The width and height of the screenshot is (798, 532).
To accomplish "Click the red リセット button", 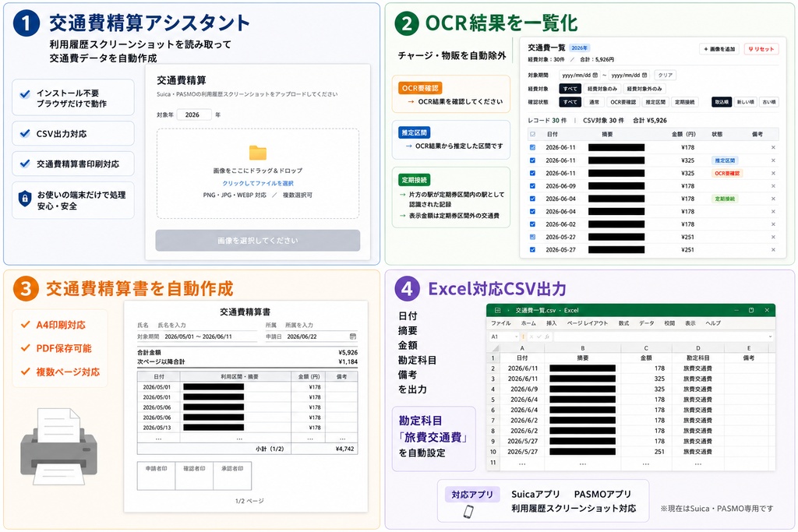I will pyautogui.click(x=761, y=49).
